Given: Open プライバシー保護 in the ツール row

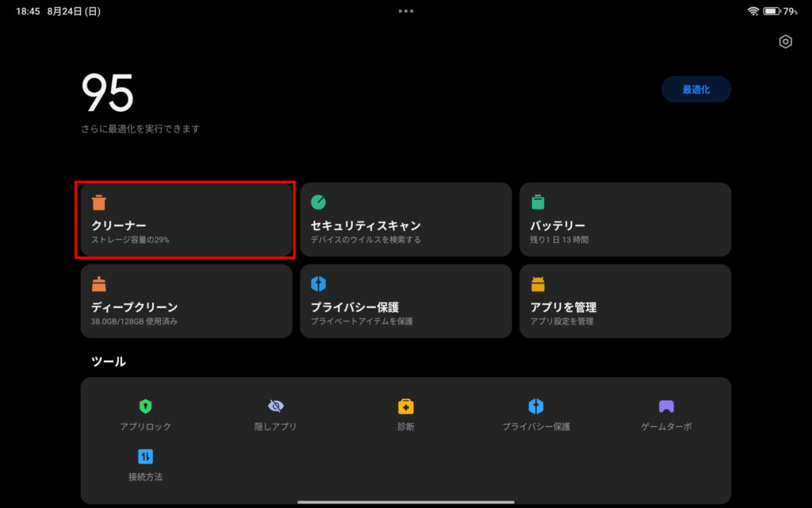Looking at the screenshot, I should pyautogui.click(x=535, y=405).
